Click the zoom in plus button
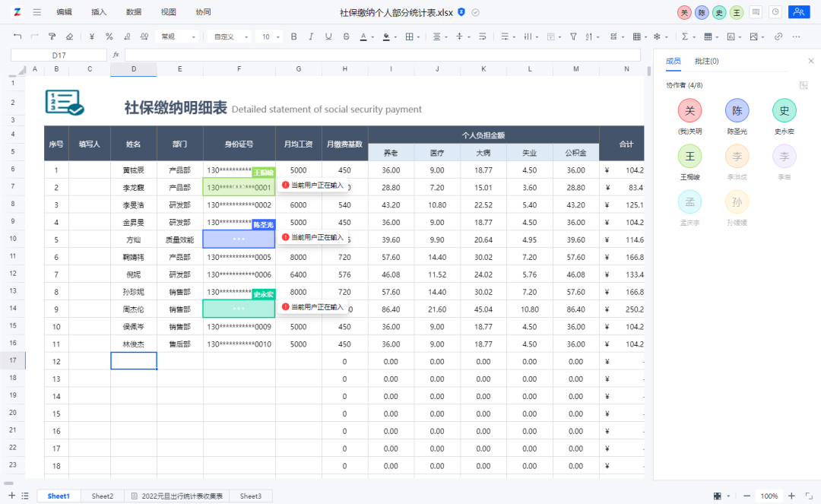 791,496
